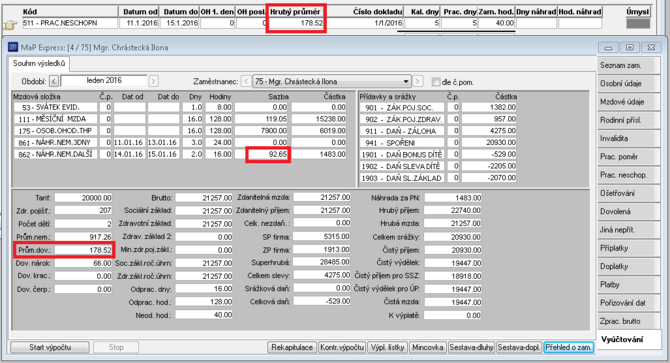Click the Sestava-dluhy button

[471, 347]
